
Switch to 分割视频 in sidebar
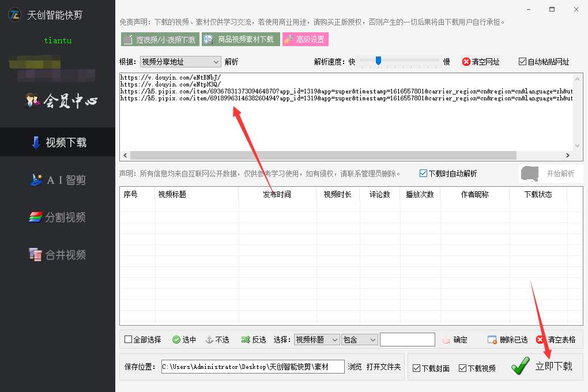(58, 217)
